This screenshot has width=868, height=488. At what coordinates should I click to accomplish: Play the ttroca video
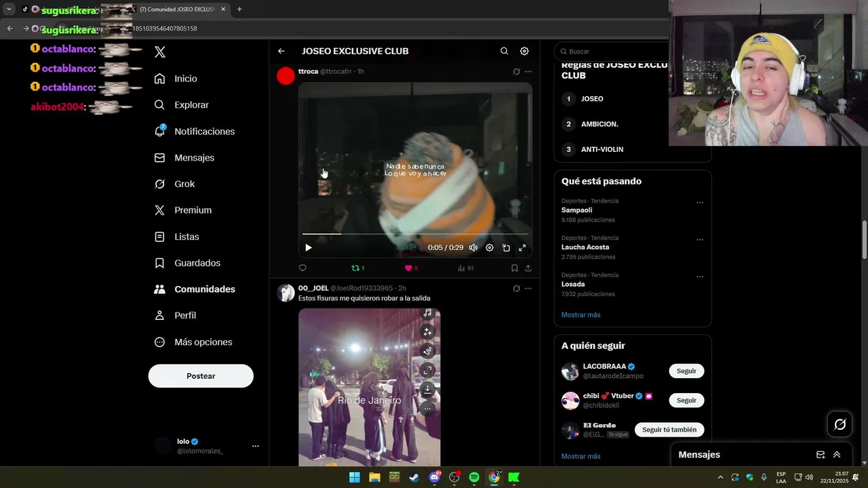[309, 248]
